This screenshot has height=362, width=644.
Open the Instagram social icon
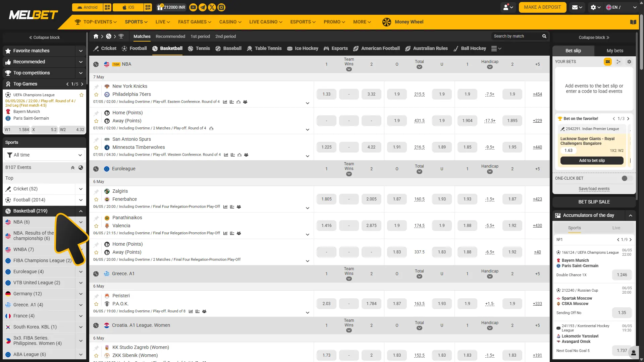coord(221,7)
